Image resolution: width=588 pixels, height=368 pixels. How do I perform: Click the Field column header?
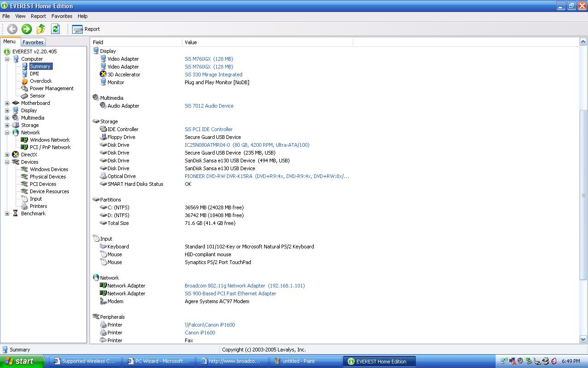click(136, 42)
